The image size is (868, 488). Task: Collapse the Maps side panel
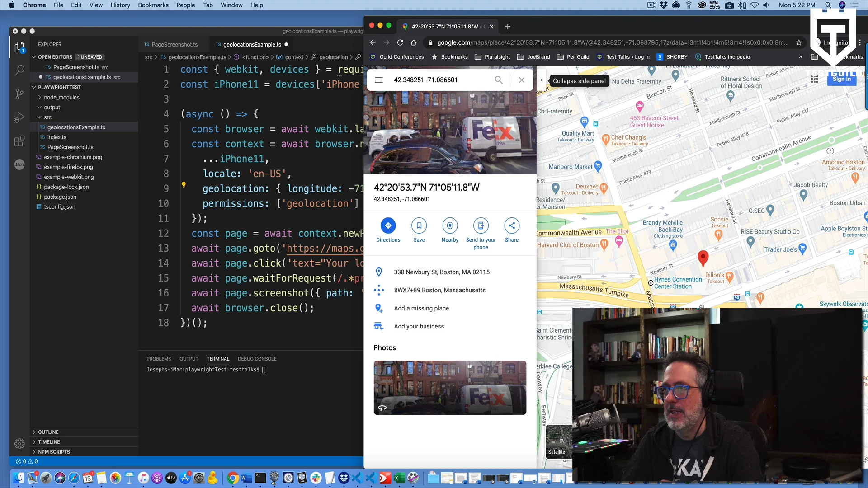pyautogui.click(x=542, y=80)
